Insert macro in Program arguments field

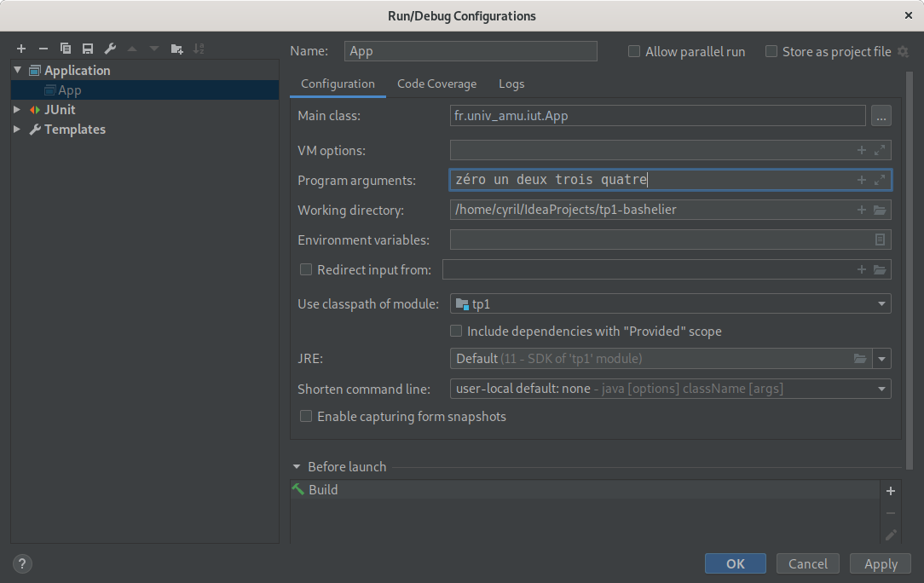(862, 180)
